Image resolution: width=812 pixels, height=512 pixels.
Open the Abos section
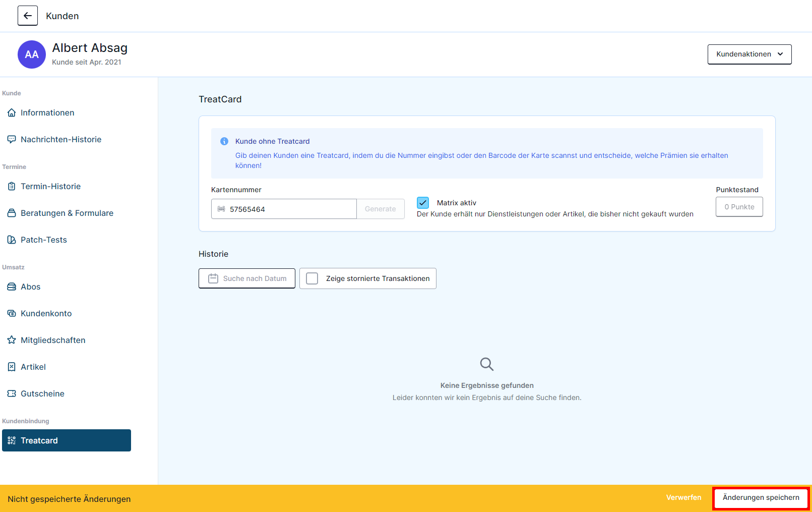point(67,287)
